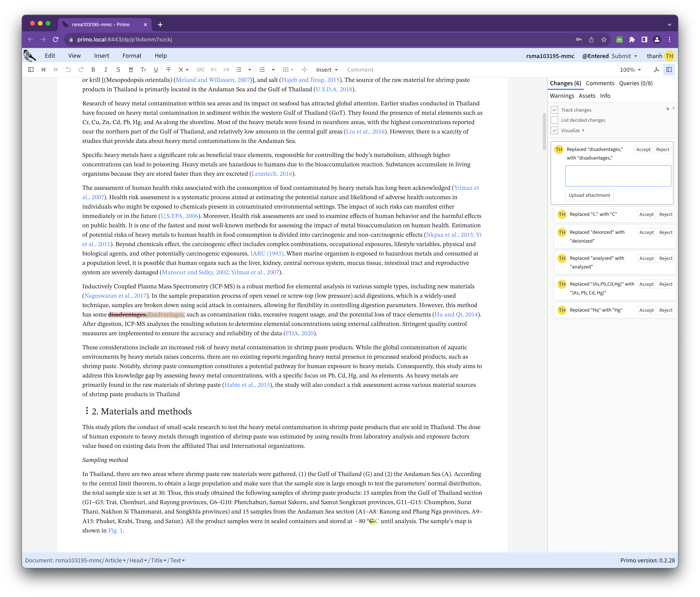Insert a bulleted list
This screenshot has width=700, height=597.
click(239, 70)
